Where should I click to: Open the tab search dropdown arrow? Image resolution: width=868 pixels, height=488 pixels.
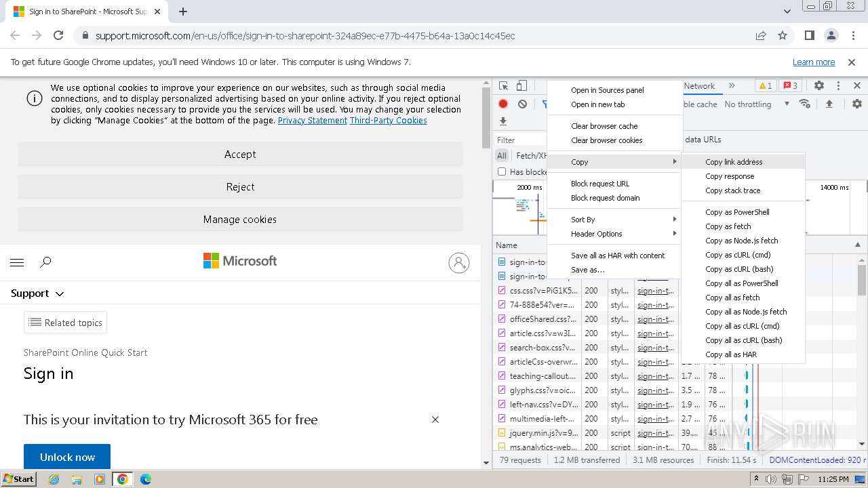787,12
